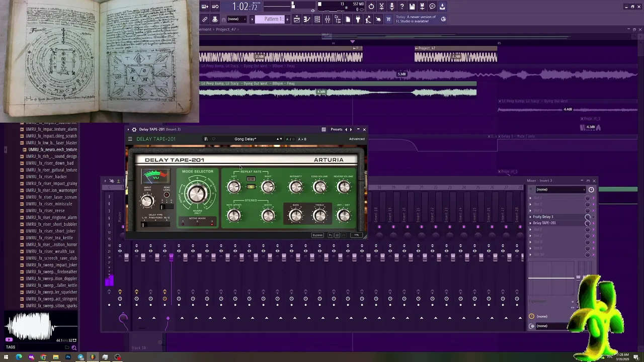
Task: Open the playlist view from the toolbar
Action: pyautogui.click(x=297, y=19)
